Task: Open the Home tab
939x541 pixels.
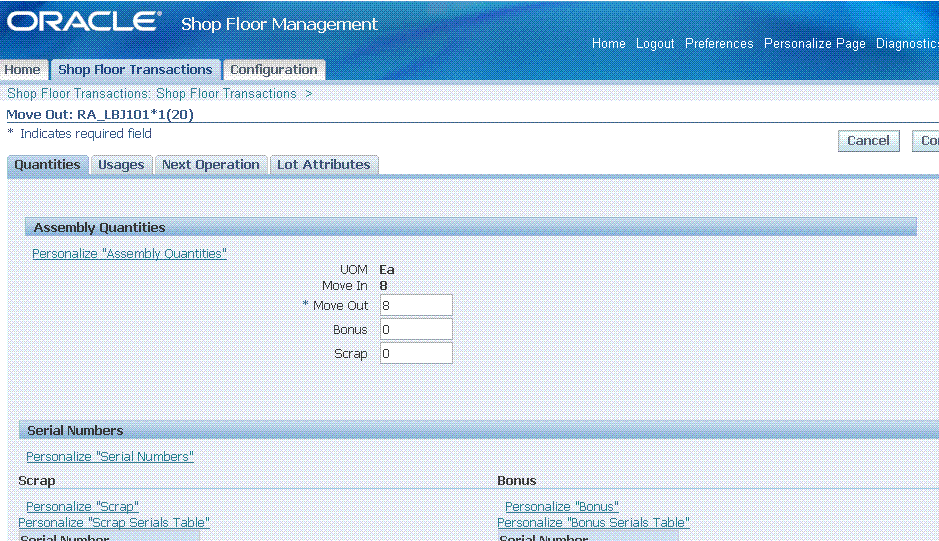Action: click(x=22, y=69)
